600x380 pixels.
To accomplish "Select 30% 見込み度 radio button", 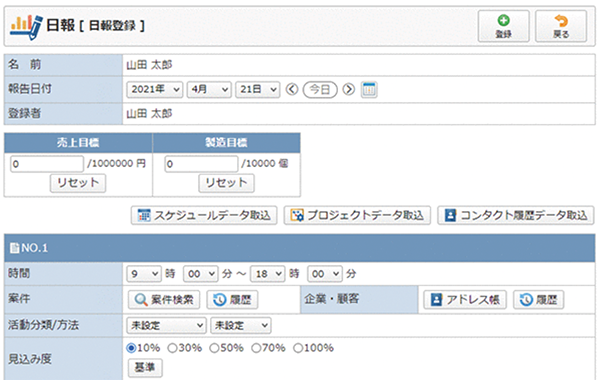I will point(173,348).
